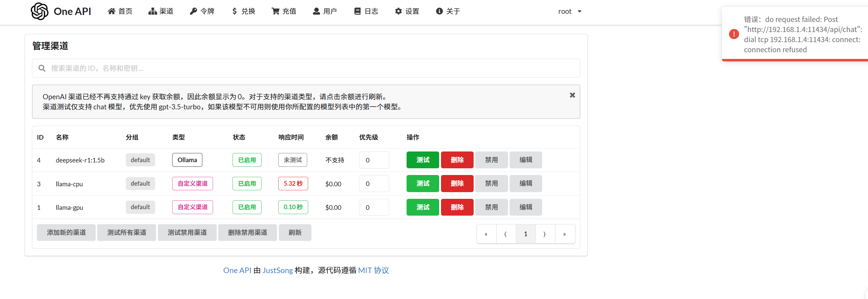Screen dimensions: 868x299
Task: Disable the llama-cpu channel
Action: 491,184
